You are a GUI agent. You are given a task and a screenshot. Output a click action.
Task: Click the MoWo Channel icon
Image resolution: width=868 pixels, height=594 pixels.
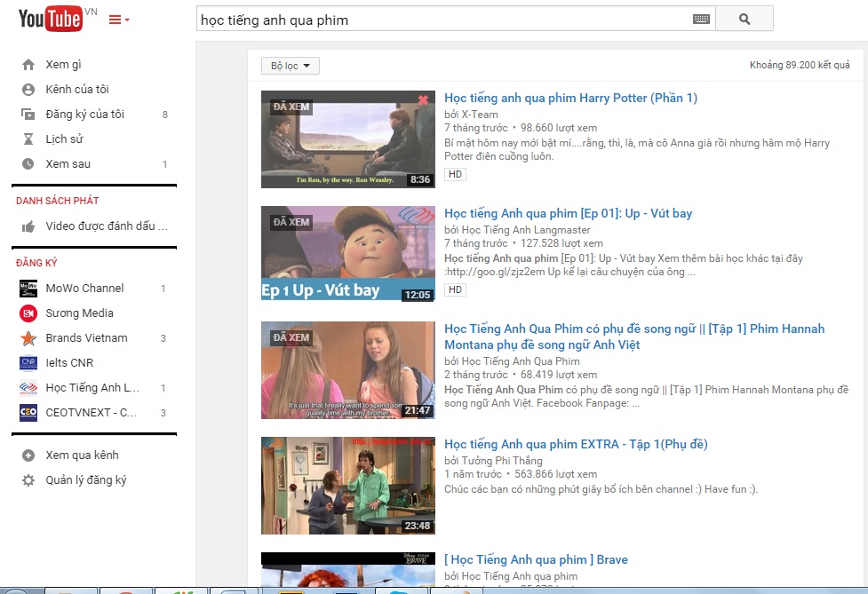[x=28, y=289]
